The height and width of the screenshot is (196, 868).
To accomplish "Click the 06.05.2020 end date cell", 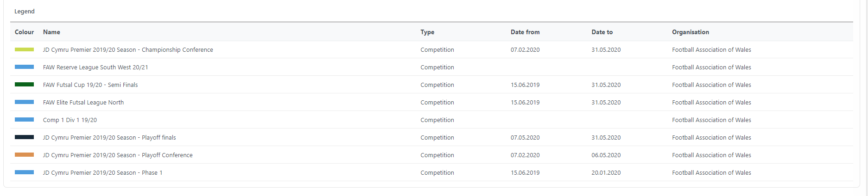I will [x=606, y=155].
